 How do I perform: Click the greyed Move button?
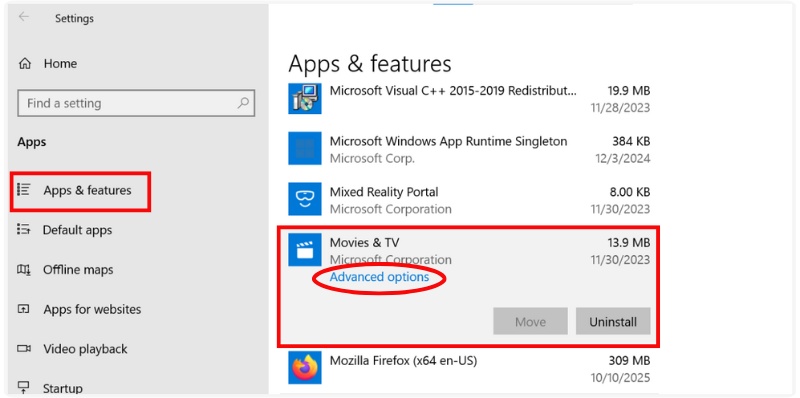(x=530, y=321)
